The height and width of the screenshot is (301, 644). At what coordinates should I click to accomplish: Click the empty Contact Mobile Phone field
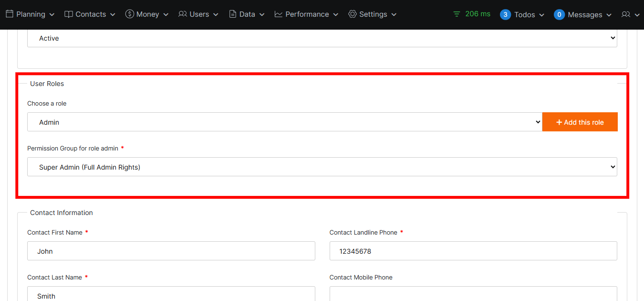[x=473, y=294]
